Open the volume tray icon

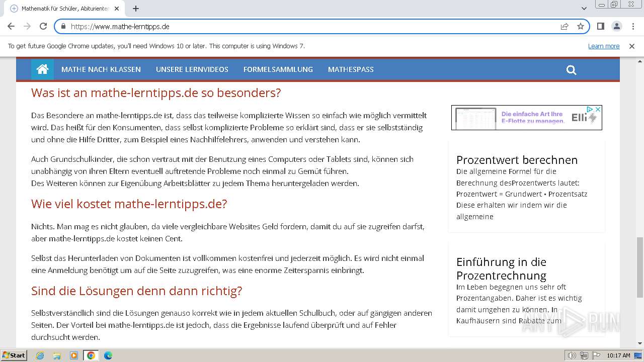[572, 355]
